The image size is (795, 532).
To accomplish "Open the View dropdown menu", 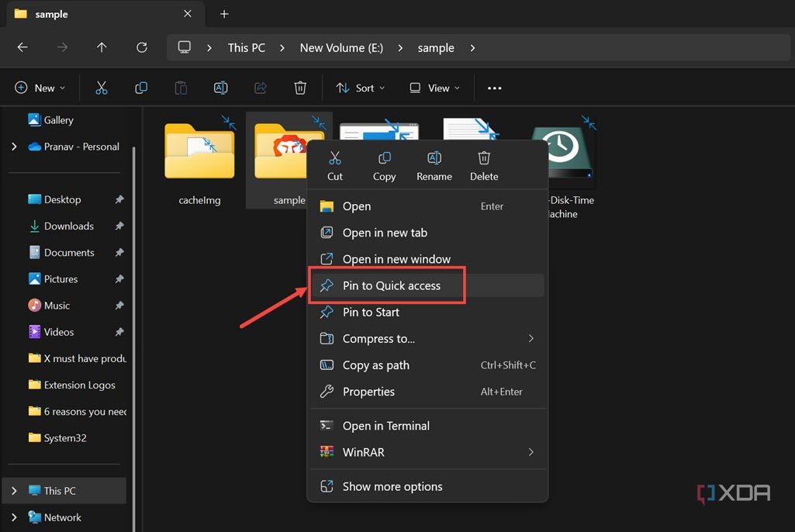I will 434,88.
